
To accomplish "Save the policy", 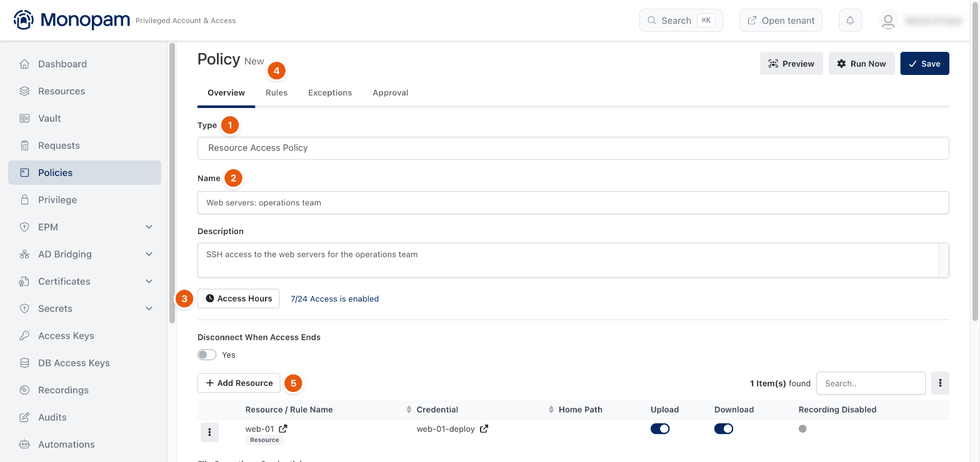I will (925, 64).
